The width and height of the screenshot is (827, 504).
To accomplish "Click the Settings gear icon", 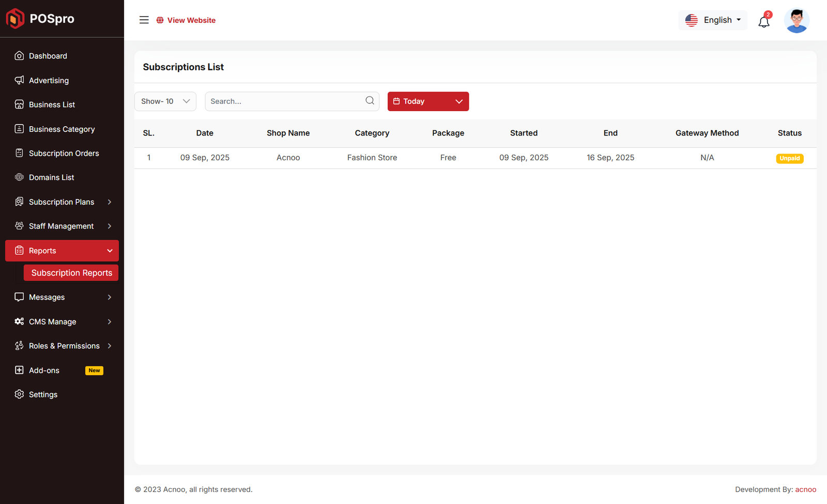I will coord(19,394).
